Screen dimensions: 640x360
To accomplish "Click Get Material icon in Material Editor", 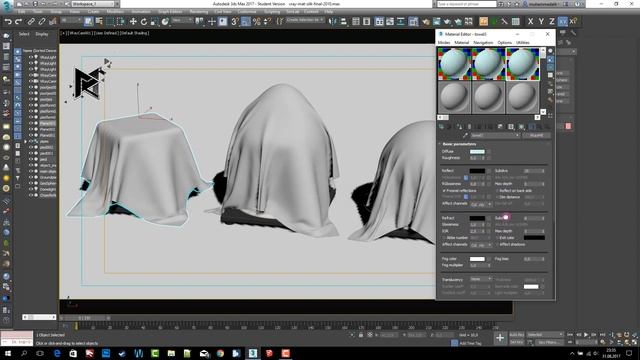I will click(x=442, y=127).
